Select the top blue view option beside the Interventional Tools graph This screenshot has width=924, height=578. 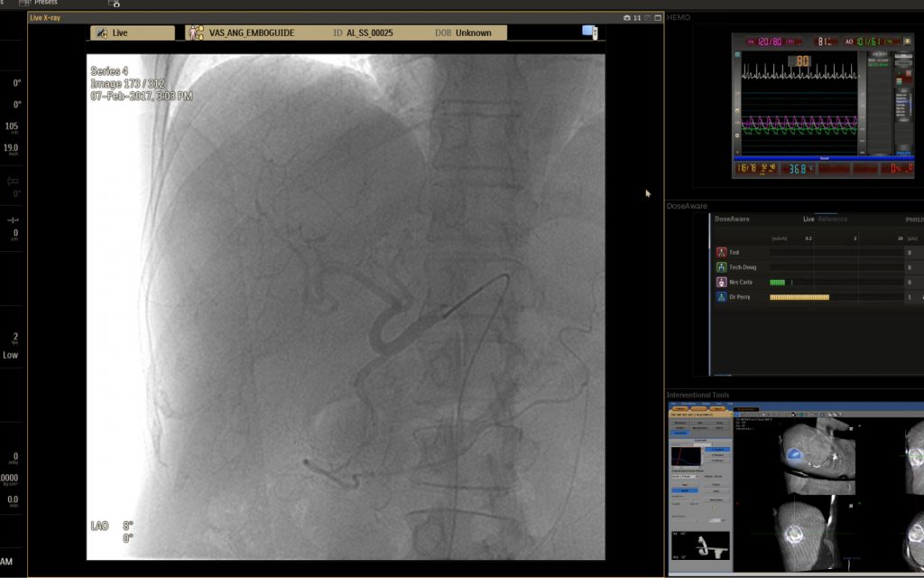pos(717,450)
